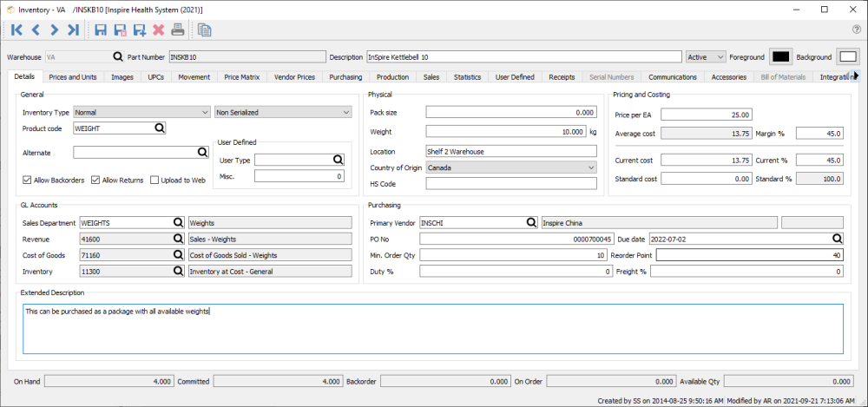Search the Primary Vendor lookup
Image resolution: width=868 pixels, height=407 pixels.
coord(530,223)
